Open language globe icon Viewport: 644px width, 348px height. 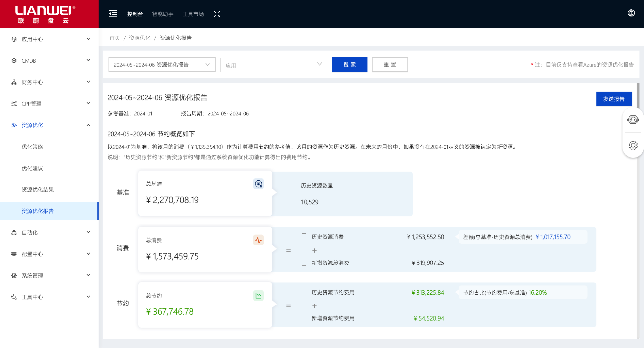click(x=631, y=13)
